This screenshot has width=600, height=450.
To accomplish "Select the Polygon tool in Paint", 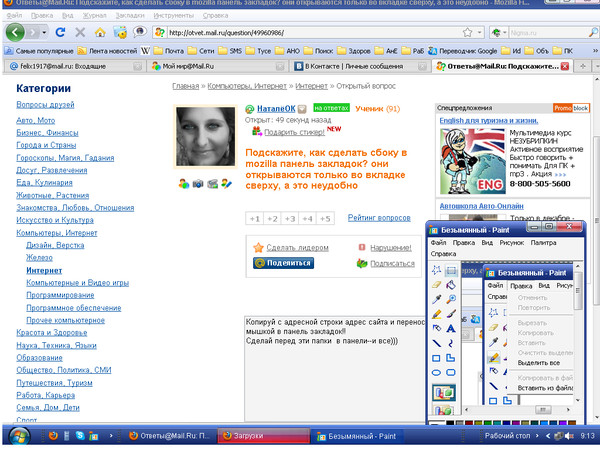I will [x=451, y=358].
